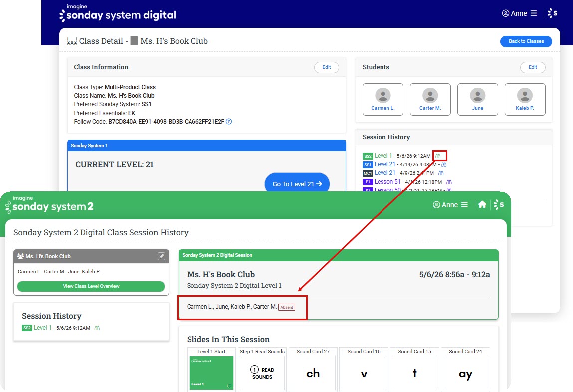This screenshot has width=573, height=392.
Task: Edit Ms. H's Book Club with pencil icon
Action: click(x=161, y=256)
